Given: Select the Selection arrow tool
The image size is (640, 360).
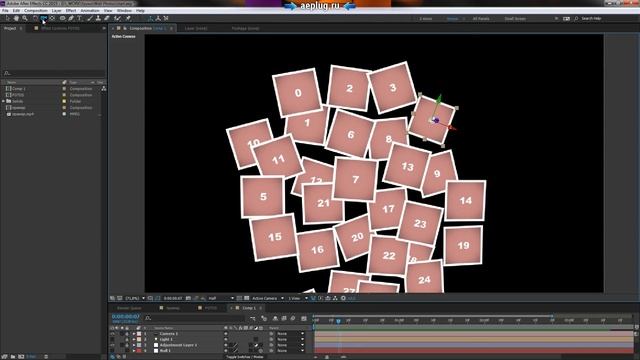Looking at the screenshot, I should (7, 18).
